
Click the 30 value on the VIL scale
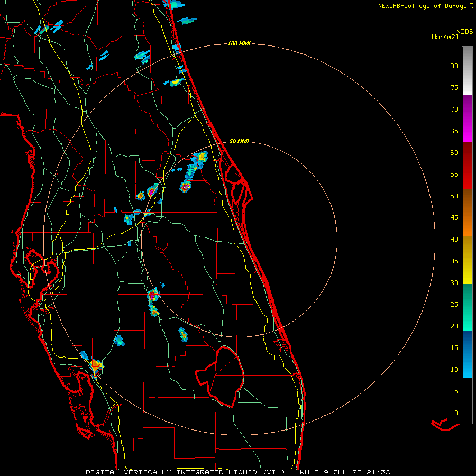(x=454, y=282)
